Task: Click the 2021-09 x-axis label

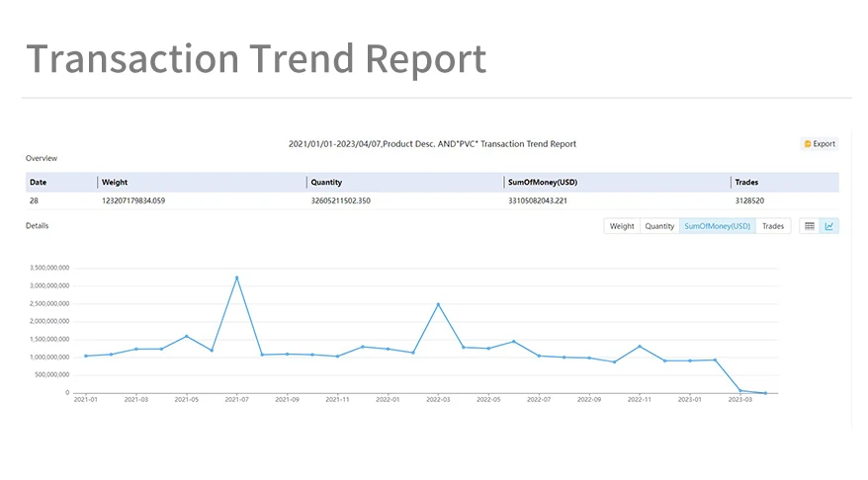Action: point(288,399)
